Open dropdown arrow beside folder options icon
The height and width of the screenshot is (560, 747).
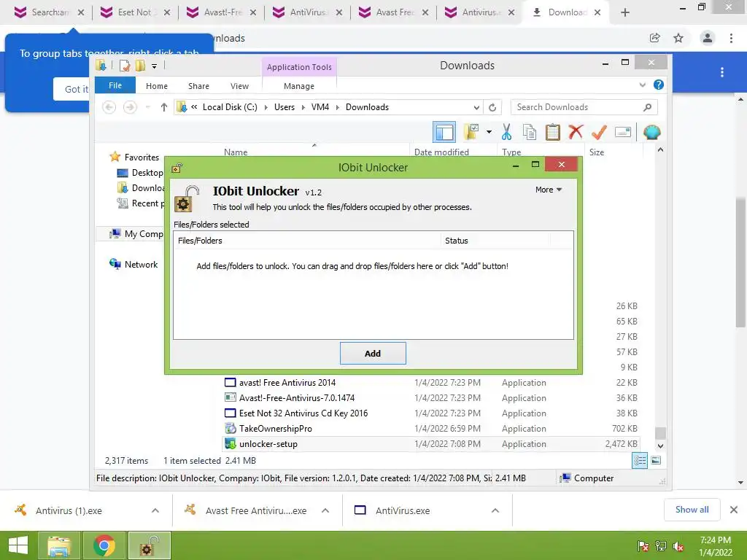coord(489,132)
